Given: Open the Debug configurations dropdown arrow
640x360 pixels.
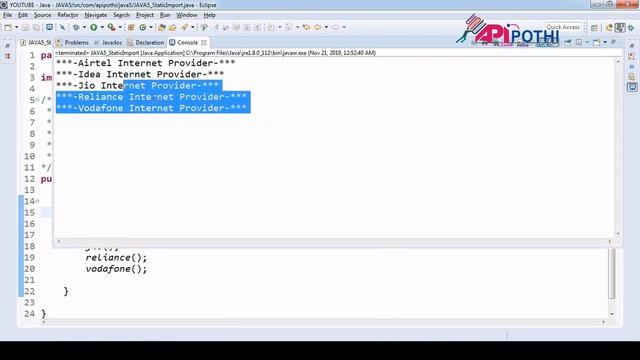Looking at the screenshot, I should (84, 27).
